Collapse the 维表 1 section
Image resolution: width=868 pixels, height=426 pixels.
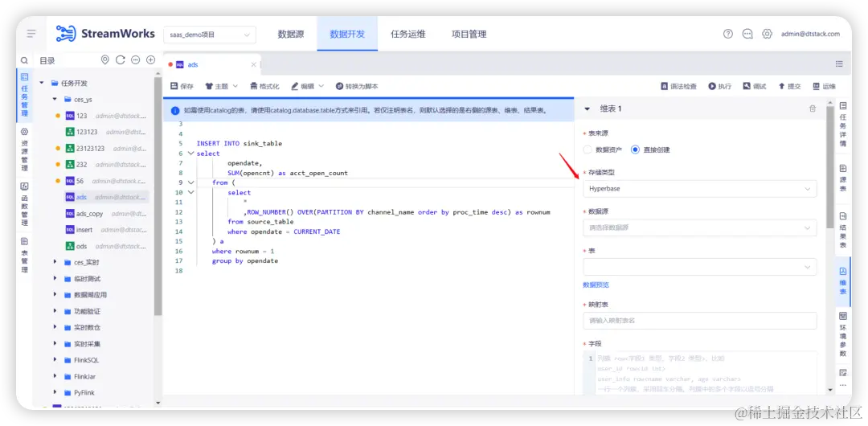[x=588, y=109]
